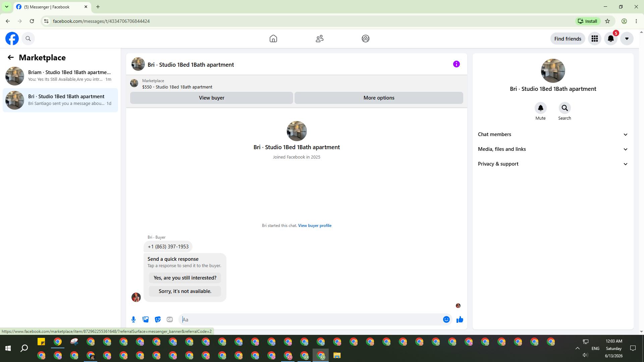Open the account dropdown arrow

627,39
